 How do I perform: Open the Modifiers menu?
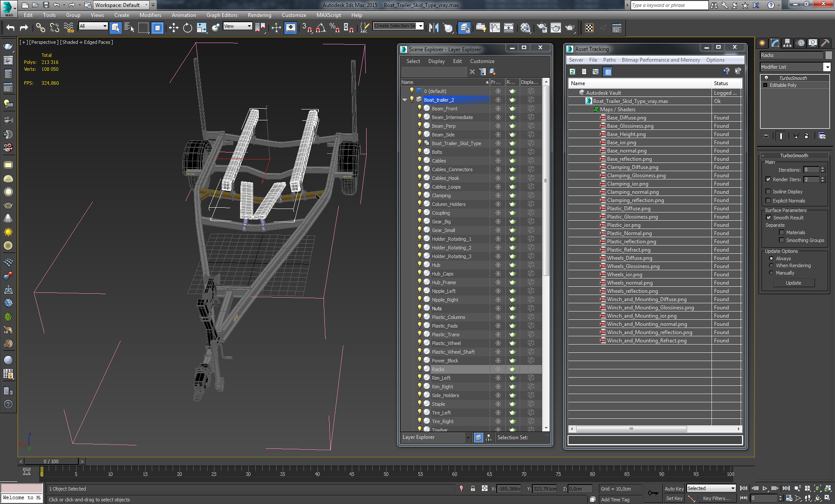(x=150, y=15)
